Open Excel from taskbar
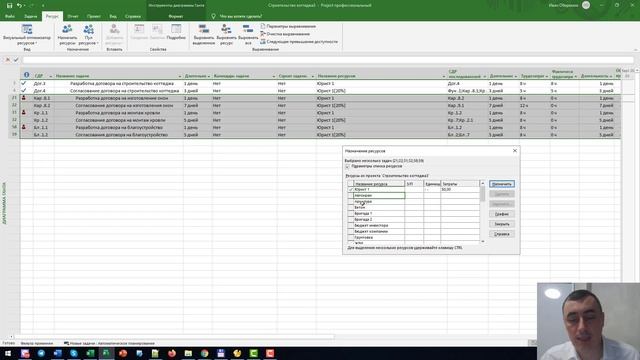Image resolution: width=640 pixels, height=360 pixels. point(90,353)
